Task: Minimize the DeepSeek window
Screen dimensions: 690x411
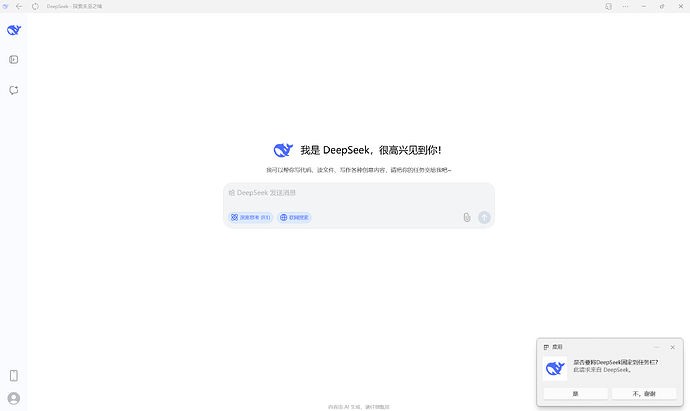Action: 644,7
